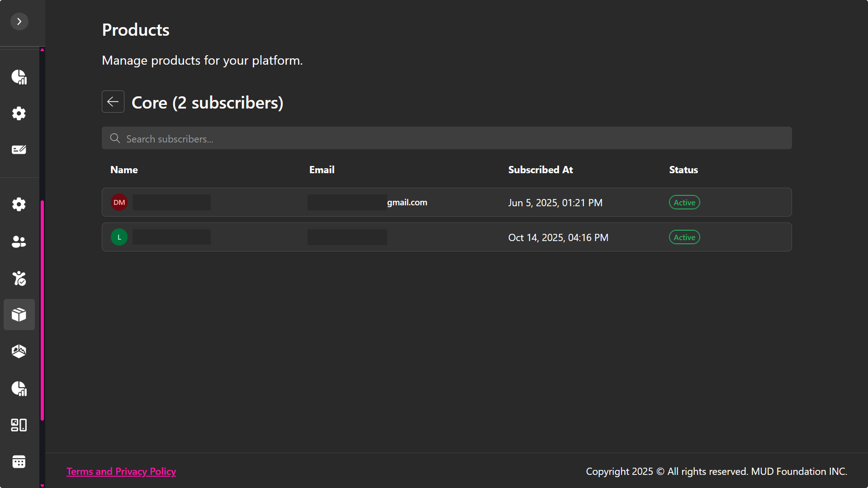Viewport: 868px width, 488px height.
Task: Open Terms and Privacy Policy link
Action: point(121,471)
